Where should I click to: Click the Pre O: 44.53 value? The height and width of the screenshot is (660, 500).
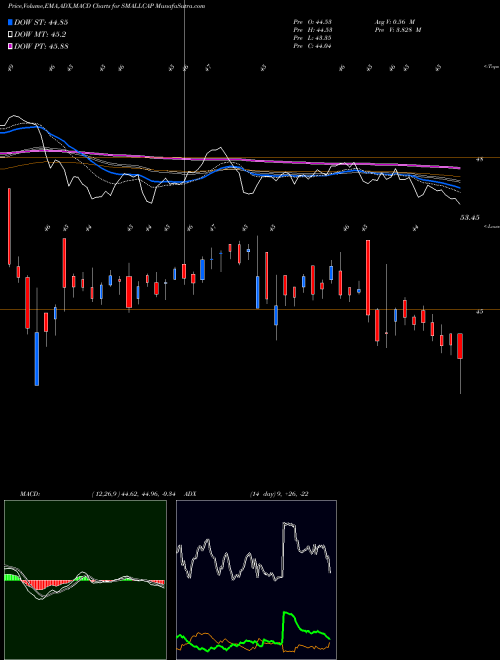pyautogui.click(x=313, y=21)
